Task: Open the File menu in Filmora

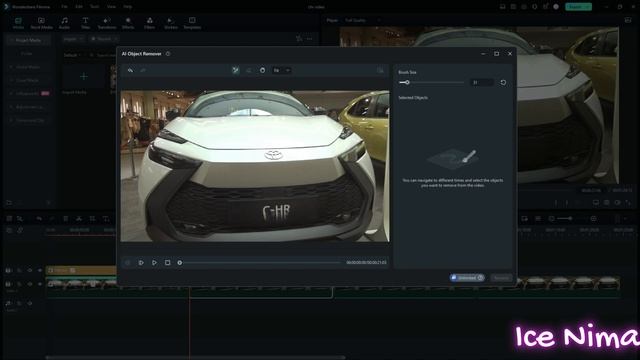Action: (x=64, y=7)
